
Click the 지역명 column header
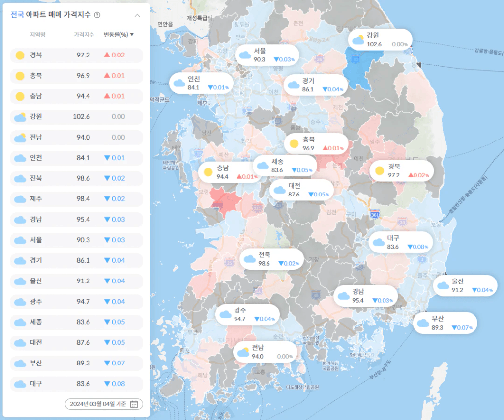coord(37,35)
